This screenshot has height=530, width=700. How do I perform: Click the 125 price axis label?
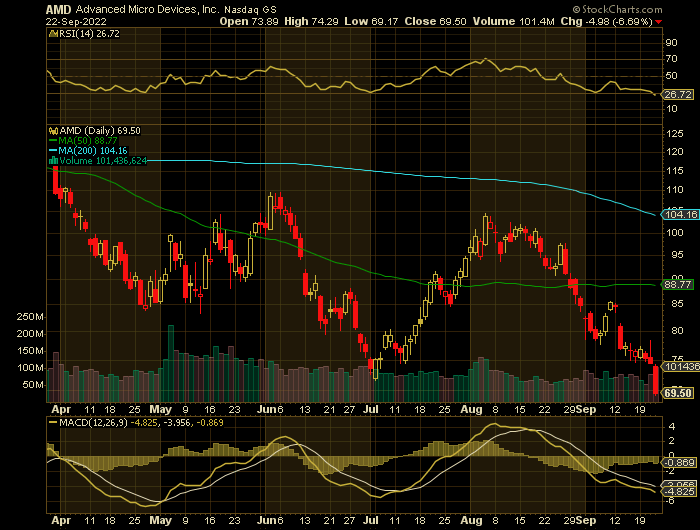coord(674,134)
